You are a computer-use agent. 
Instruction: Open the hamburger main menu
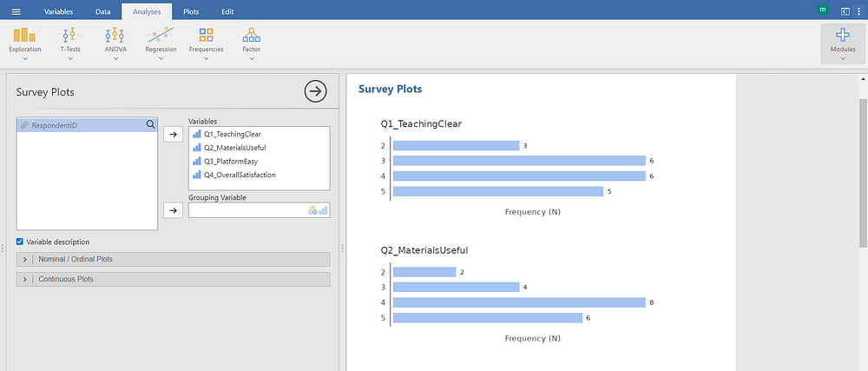pos(16,11)
